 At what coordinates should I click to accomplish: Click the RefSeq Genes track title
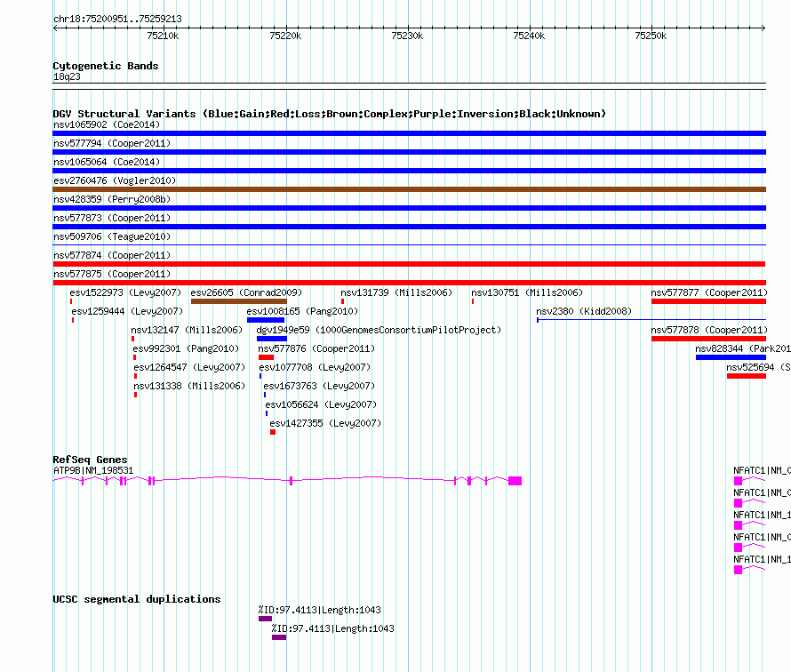pyautogui.click(x=90, y=459)
